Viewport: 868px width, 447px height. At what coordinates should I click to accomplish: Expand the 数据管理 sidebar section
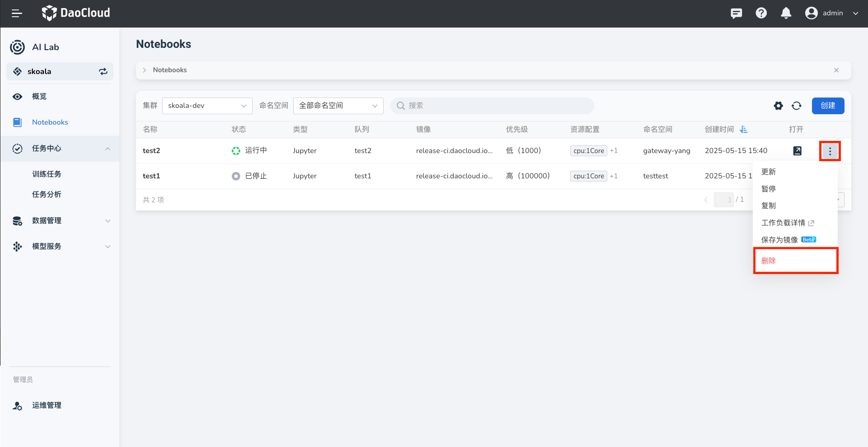[x=60, y=221]
